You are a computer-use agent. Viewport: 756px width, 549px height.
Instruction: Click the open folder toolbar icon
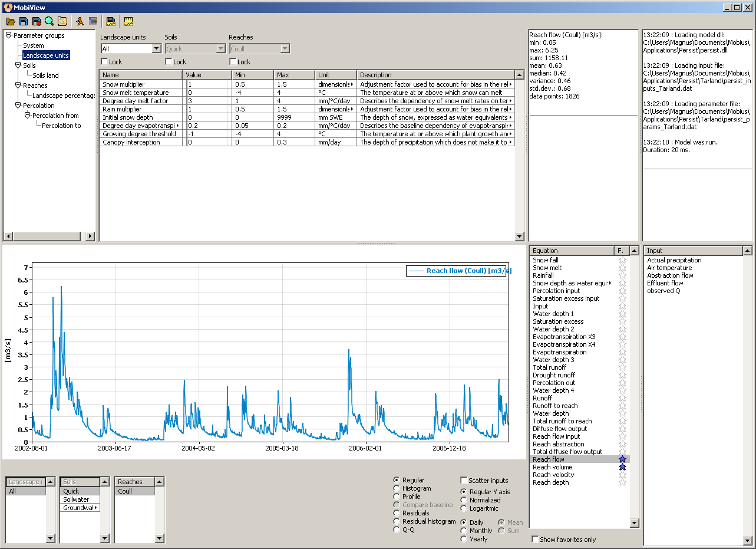pyautogui.click(x=11, y=21)
